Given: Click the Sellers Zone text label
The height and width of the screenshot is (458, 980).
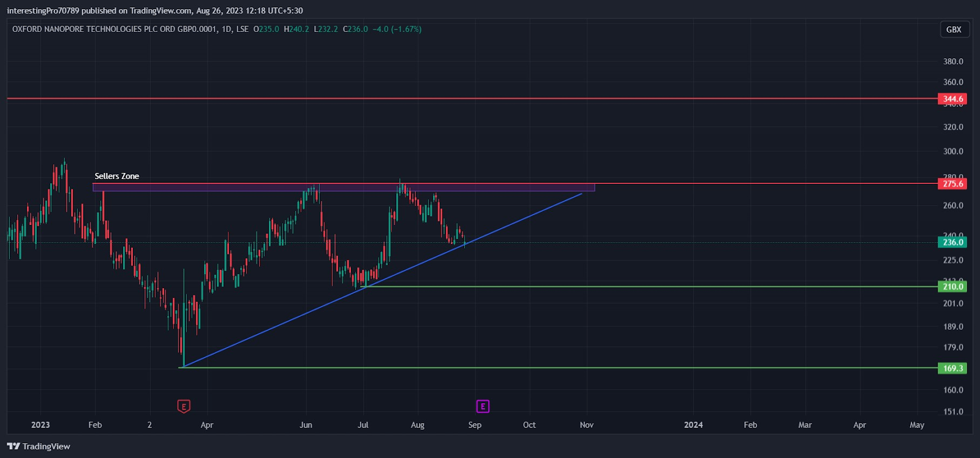Looking at the screenshot, I should (x=117, y=176).
